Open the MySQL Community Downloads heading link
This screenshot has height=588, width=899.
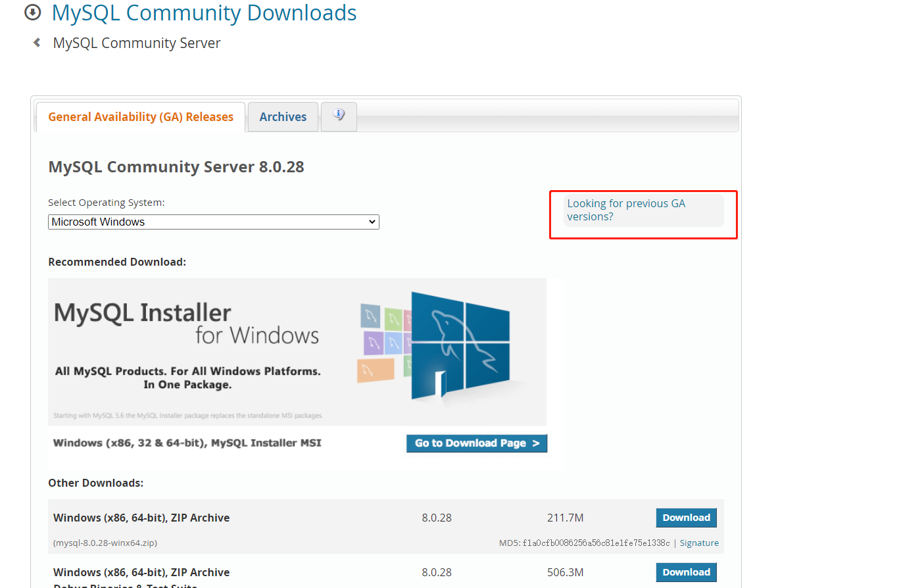[x=204, y=12]
